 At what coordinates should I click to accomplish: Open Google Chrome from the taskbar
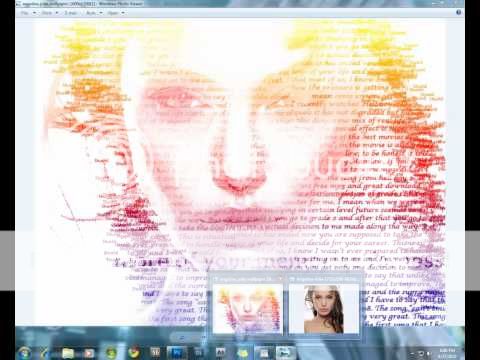[134, 353]
